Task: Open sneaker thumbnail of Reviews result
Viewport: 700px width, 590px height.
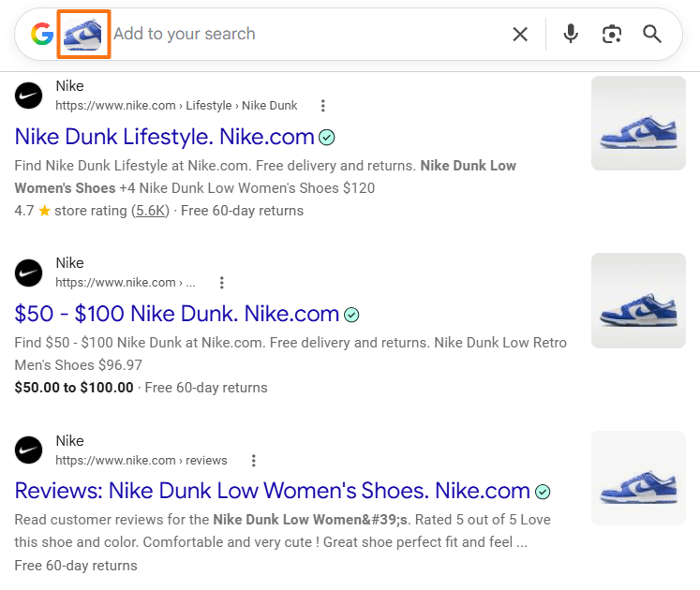Action: pyautogui.click(x=638, y=478)
